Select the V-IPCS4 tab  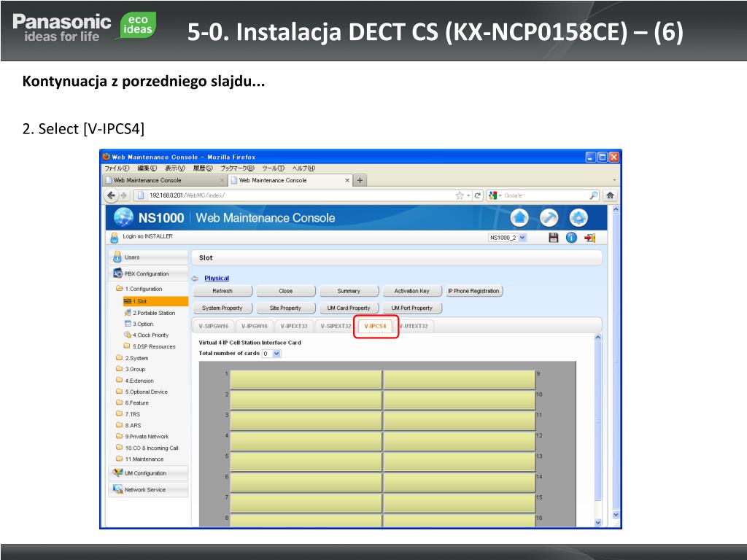[376, 326]
